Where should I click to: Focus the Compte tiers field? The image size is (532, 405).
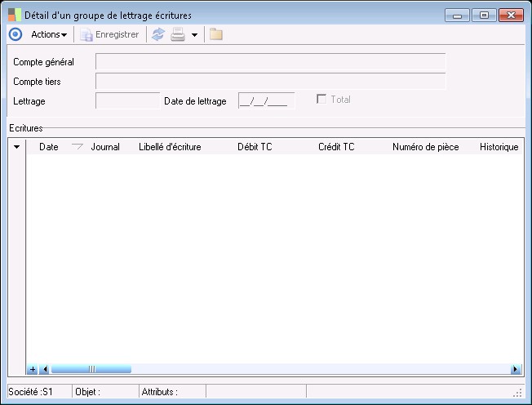point(270,82)
